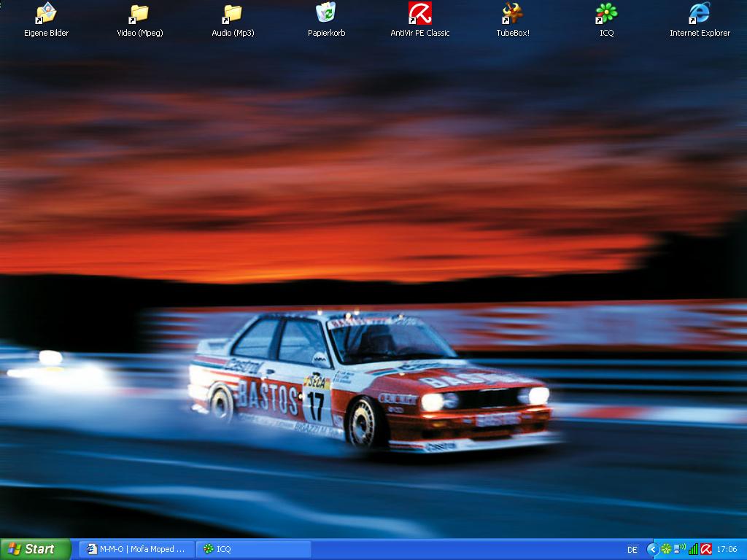Click the ICQ flower tray icon
This screenshot has height=560, width=747.
click(666, 549)
